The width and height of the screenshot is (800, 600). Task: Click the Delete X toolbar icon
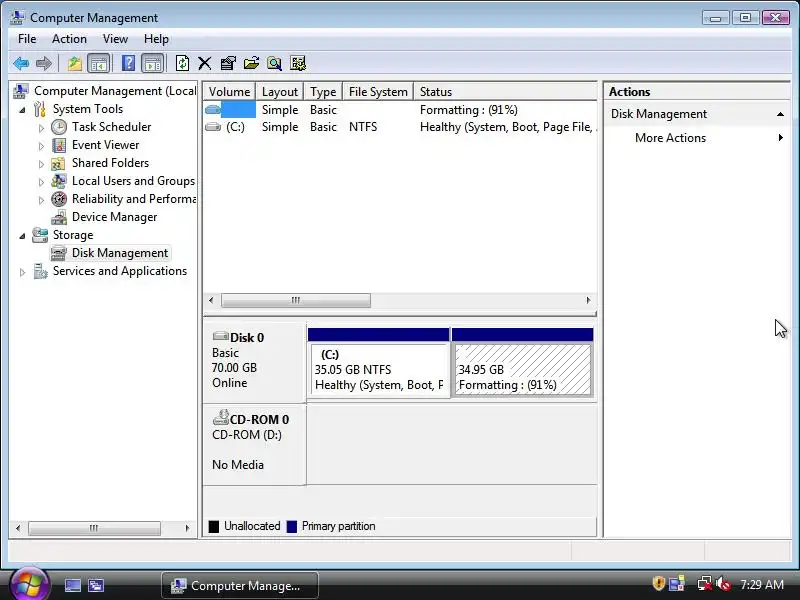[205, 63]
